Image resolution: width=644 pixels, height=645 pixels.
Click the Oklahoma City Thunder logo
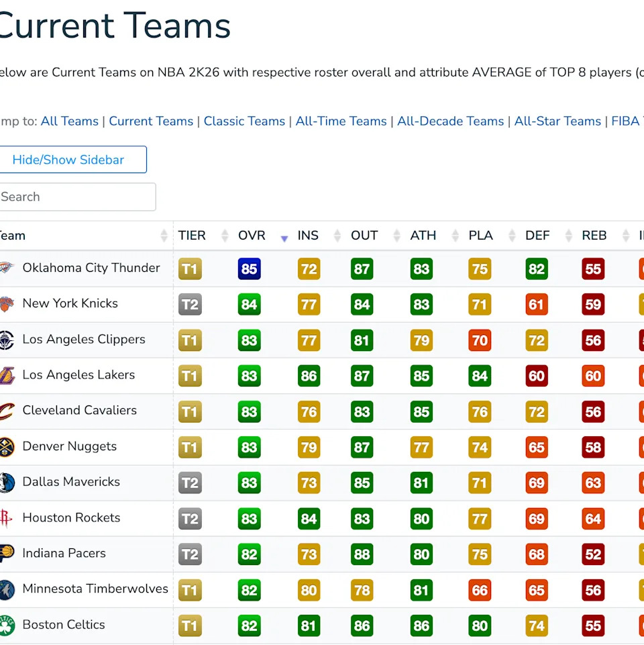coord(7,268)
